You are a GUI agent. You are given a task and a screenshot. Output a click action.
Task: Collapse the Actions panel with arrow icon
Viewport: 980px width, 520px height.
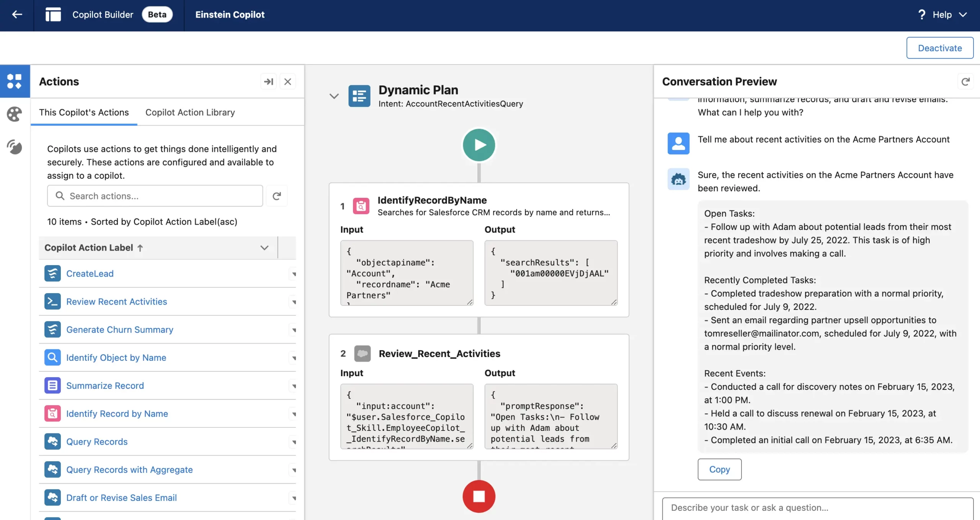click(269, 82)
